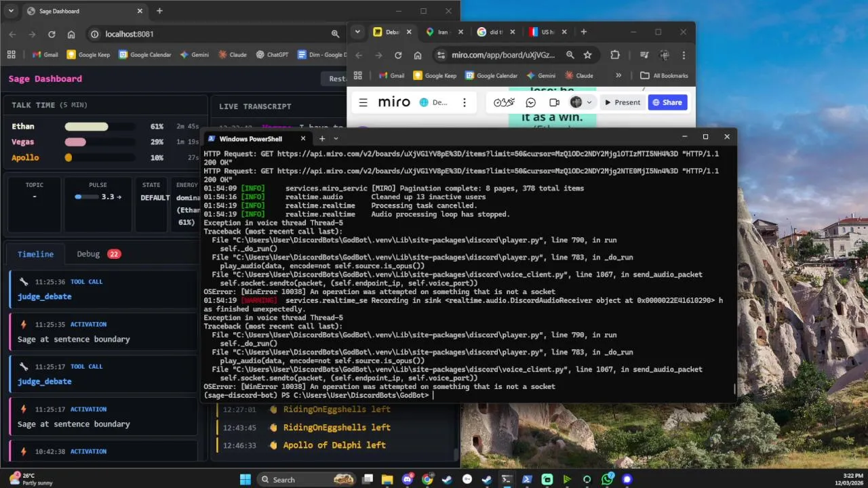The image size is (868, 488).
Task: Open Gemini bookmark in Miro window
Action: coord(540,76)
